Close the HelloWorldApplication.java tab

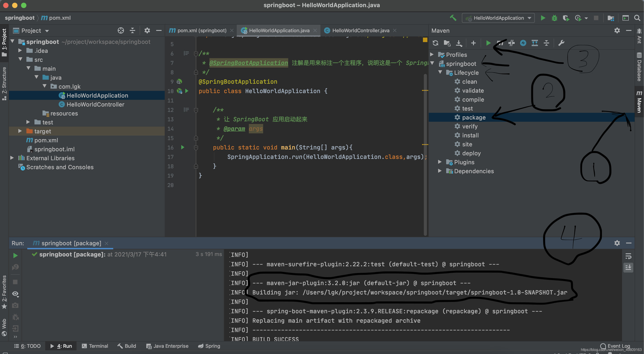click(315, 30)
